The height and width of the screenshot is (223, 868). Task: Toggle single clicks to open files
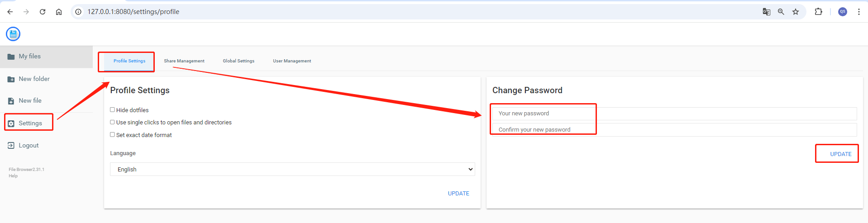pyautogui.click(x=112, y=122)
